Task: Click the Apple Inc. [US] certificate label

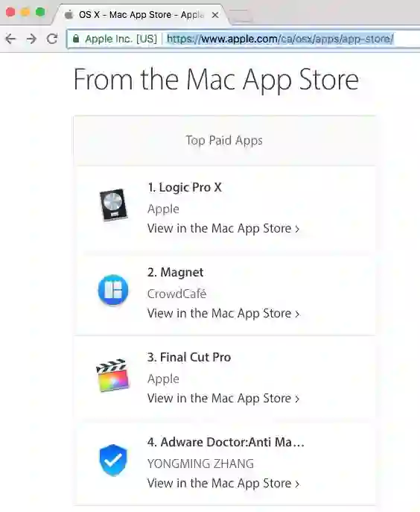Action: [121, 39]
